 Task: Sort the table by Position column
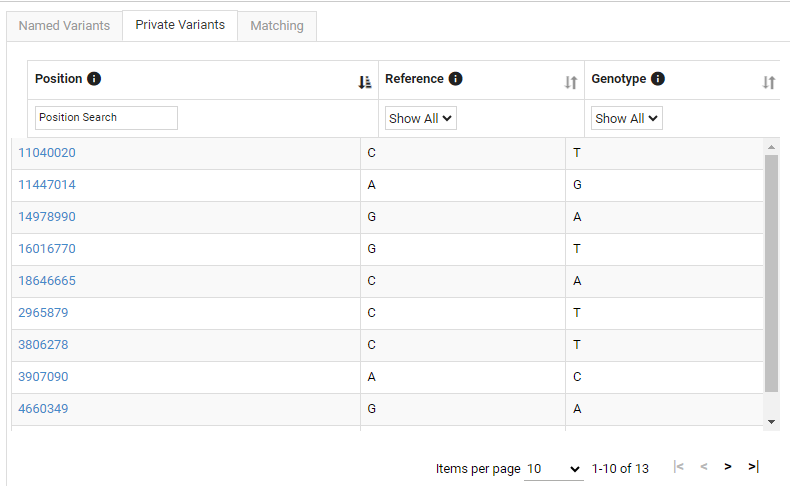coord(365,82)
